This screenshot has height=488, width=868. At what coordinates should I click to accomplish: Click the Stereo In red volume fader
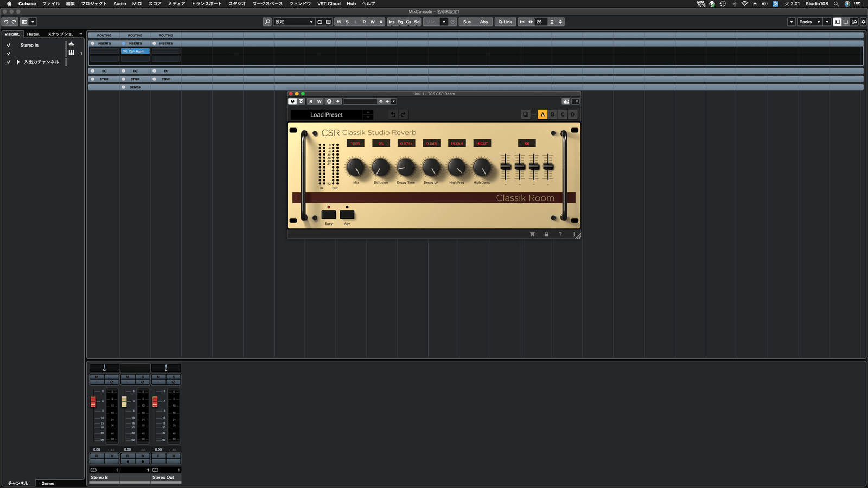click(x=93, y=401)
